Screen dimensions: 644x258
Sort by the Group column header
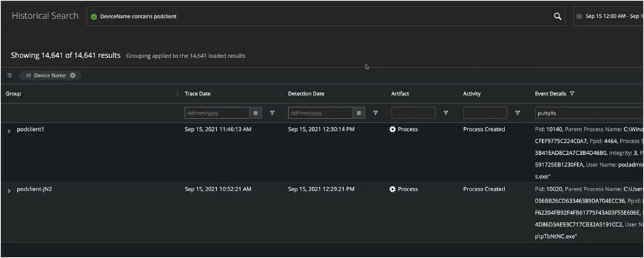pyautogui.click(x=13, y=94)
